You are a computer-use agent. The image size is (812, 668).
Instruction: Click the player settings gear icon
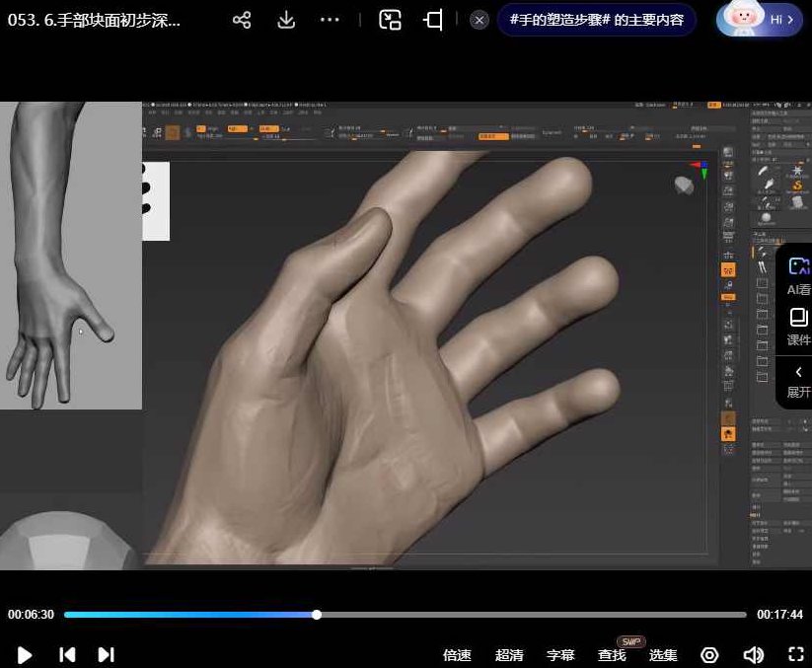[x=709, y=654]
